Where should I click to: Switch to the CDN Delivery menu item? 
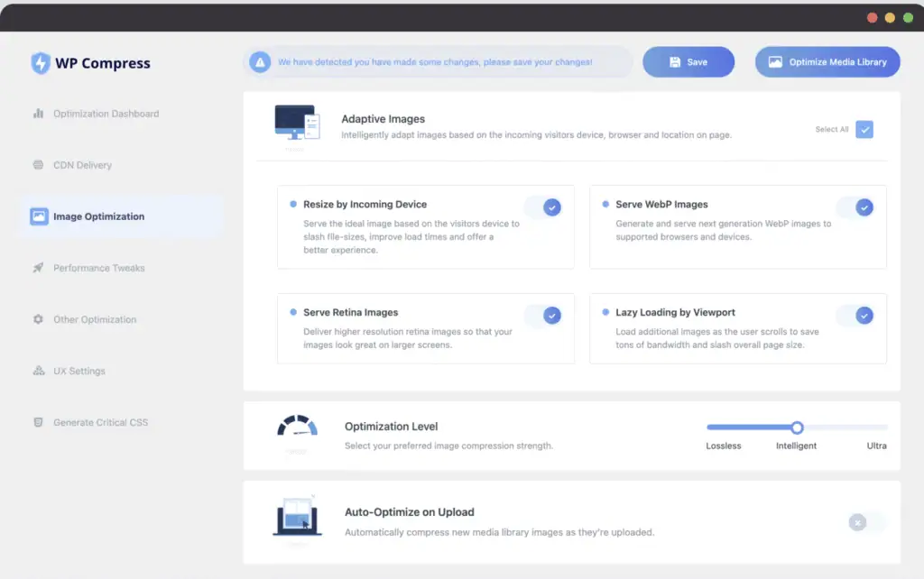(82, 165)
